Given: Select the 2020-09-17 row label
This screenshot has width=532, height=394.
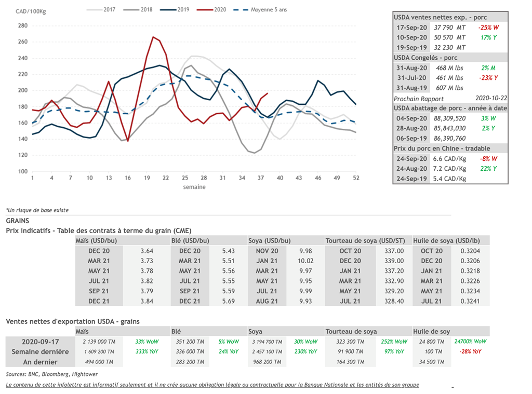Looking at the screenshot, I should click(x=40, y=342).
